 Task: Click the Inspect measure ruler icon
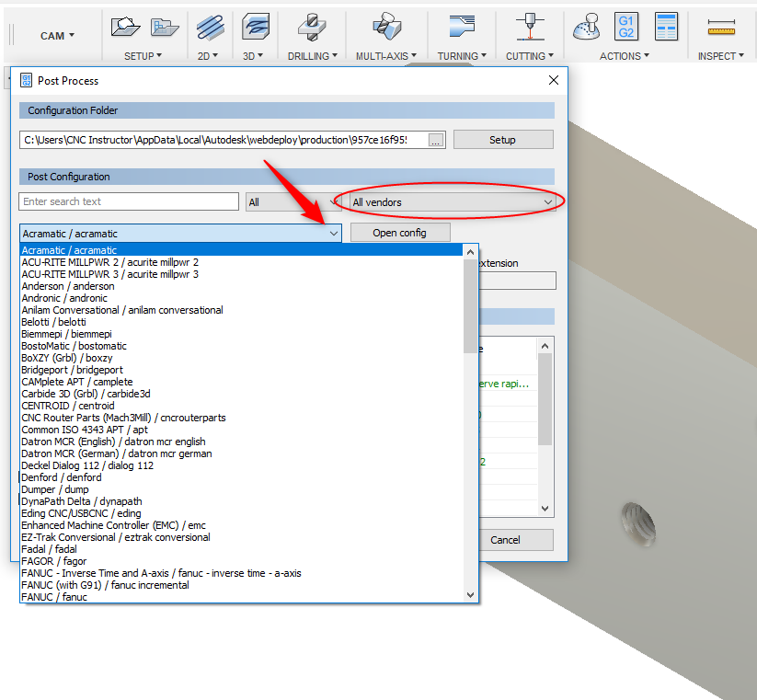(x=721, y=28)
